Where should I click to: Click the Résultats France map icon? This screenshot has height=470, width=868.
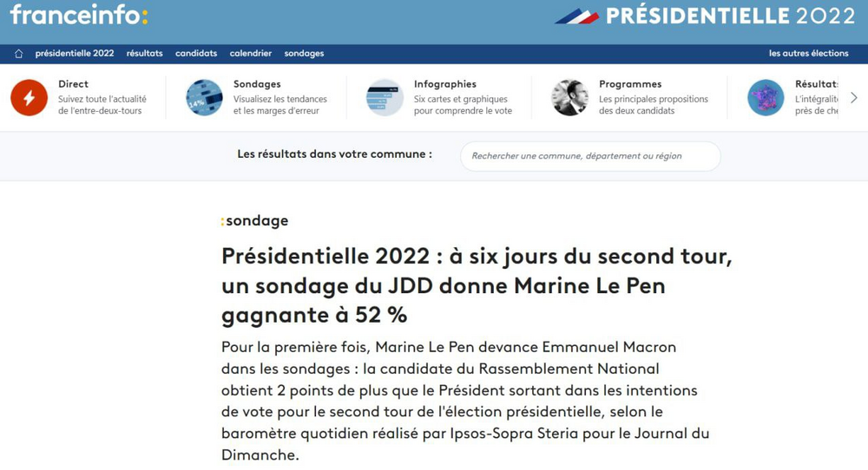pyautogui.click(x=766, y=98)
